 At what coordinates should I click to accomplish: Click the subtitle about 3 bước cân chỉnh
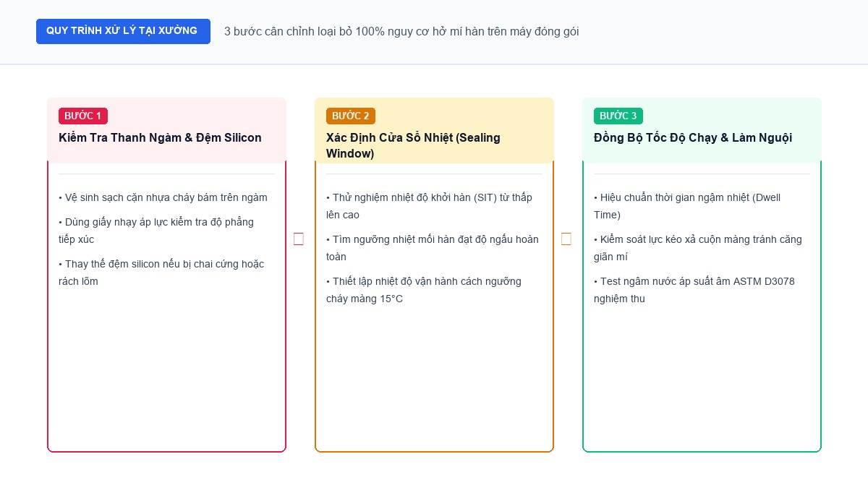(401, 31)
